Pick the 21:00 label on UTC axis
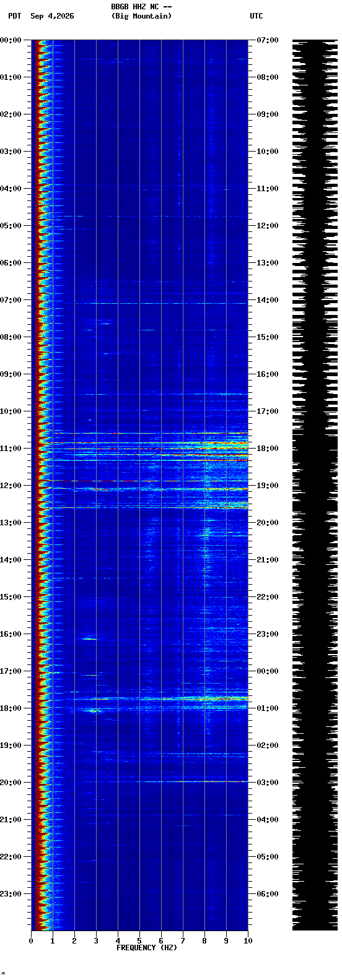 (x=268, y=560)
